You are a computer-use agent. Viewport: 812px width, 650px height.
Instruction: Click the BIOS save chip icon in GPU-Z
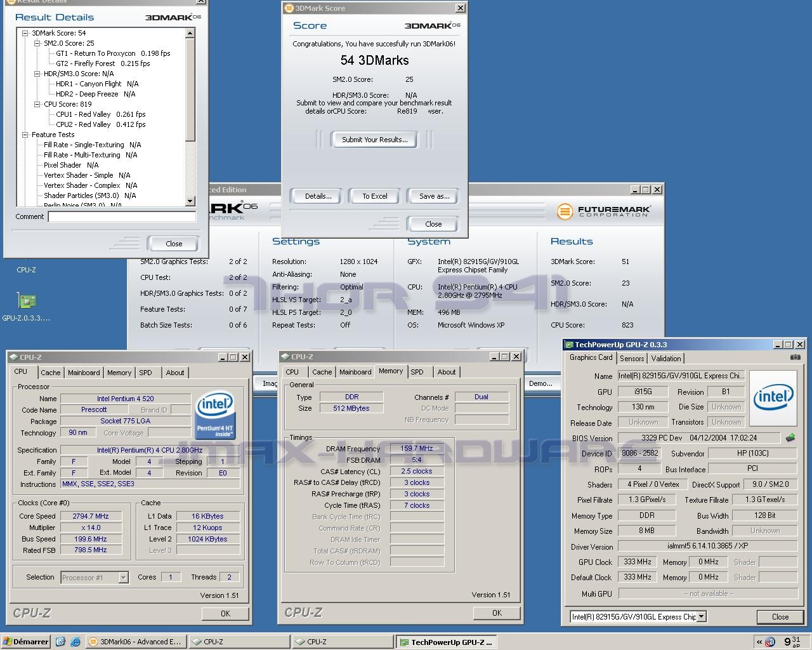pos(790,438)
